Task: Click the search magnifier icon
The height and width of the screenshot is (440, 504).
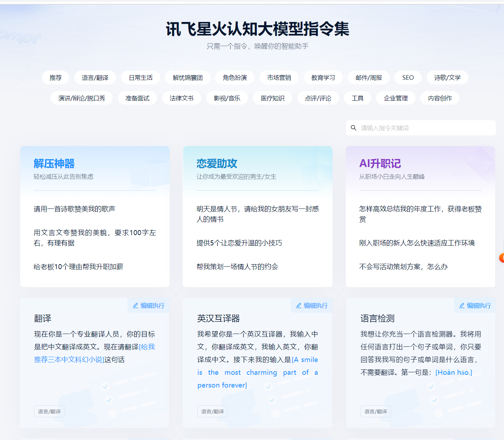Action: click(x=353, y=128)
